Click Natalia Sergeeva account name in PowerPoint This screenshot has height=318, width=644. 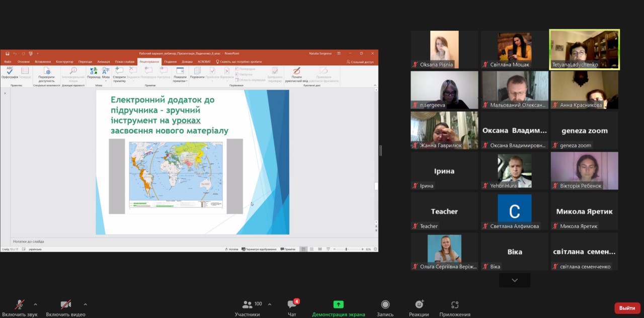click(x=320, y=53)
